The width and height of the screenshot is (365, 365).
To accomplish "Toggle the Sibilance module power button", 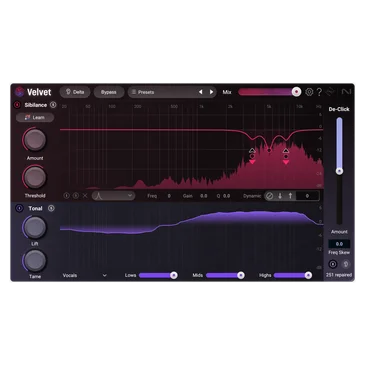I will [x=17, y=105].
